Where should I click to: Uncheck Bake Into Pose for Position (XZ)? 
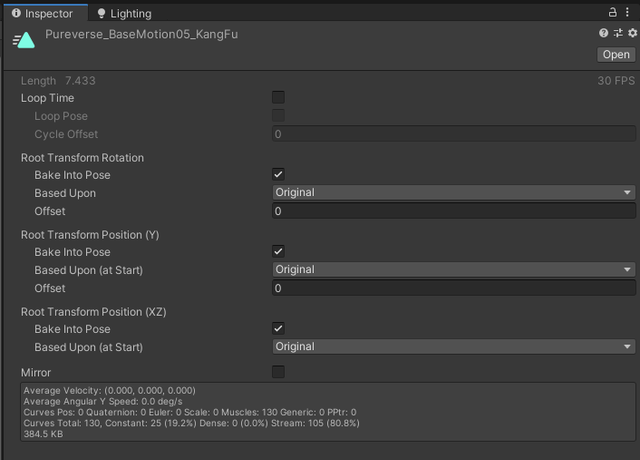[x=278, y=329]
